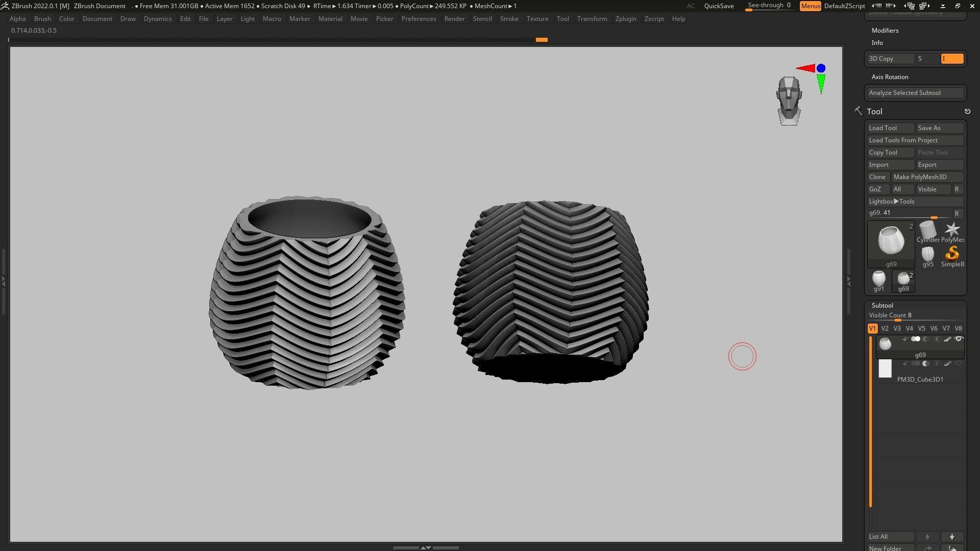Toggle the Visible button beside GoZ

934,189
